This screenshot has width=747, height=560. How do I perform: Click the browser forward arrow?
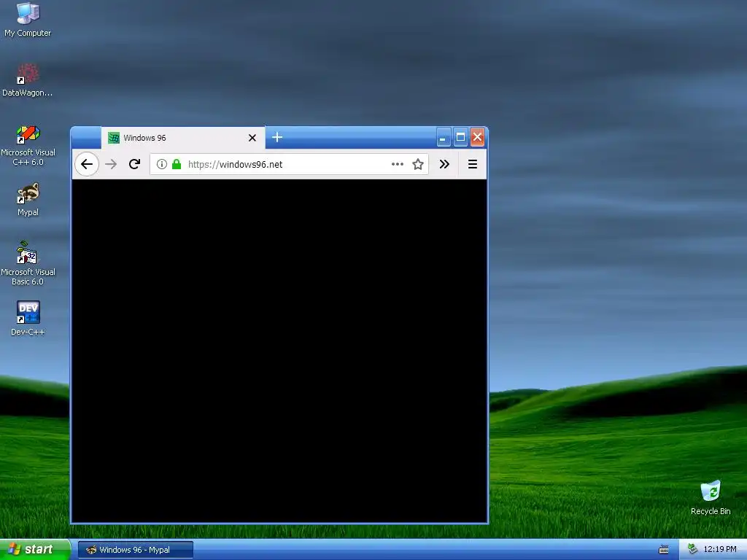(x=111, y=164)
